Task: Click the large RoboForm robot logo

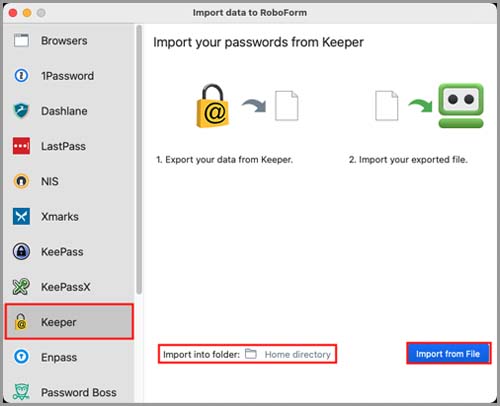Action: pos(461,106)
